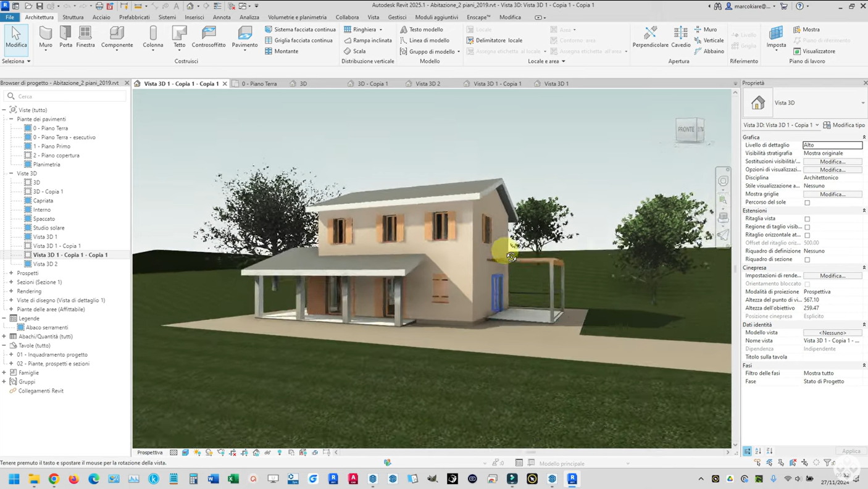Click the Cerca search field in browser
Viewport: 868px width, 489px height.
(x=68, y=96)
